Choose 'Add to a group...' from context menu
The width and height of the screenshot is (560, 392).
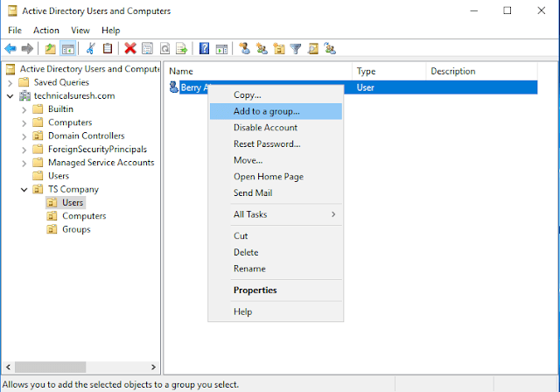pos(266,111)
